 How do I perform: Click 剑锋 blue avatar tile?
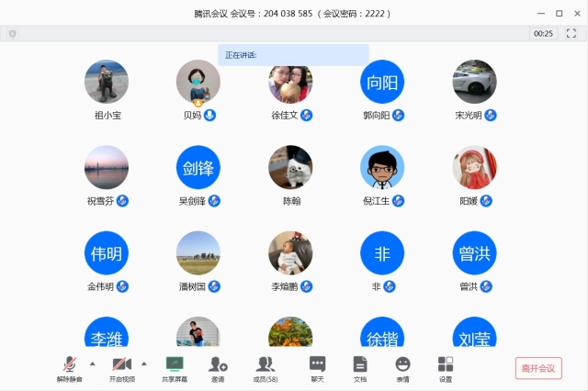tap(198, 168)
